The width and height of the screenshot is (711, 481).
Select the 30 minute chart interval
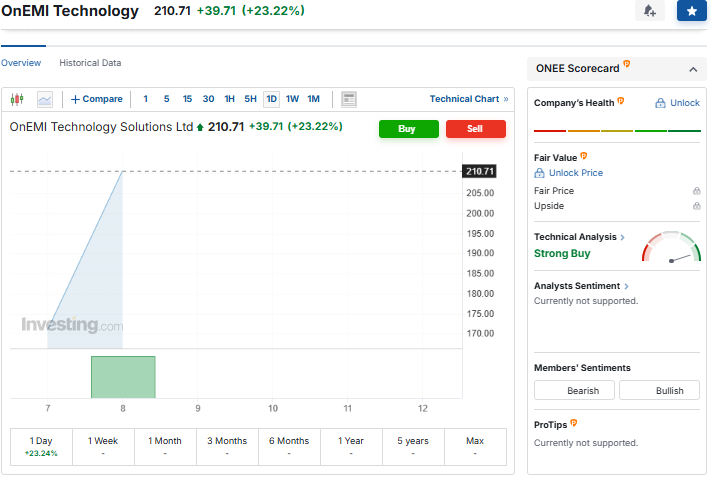[208, 99]
